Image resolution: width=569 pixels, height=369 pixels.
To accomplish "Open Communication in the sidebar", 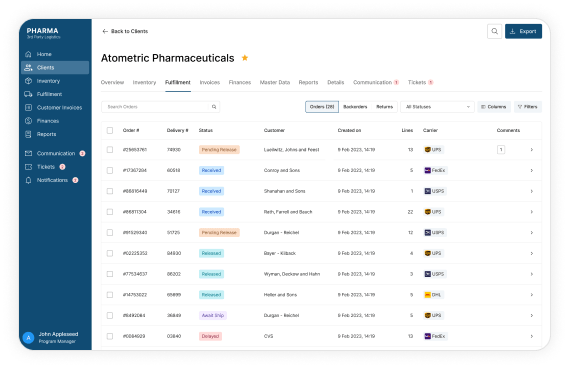I will click(x=55, y=153).
